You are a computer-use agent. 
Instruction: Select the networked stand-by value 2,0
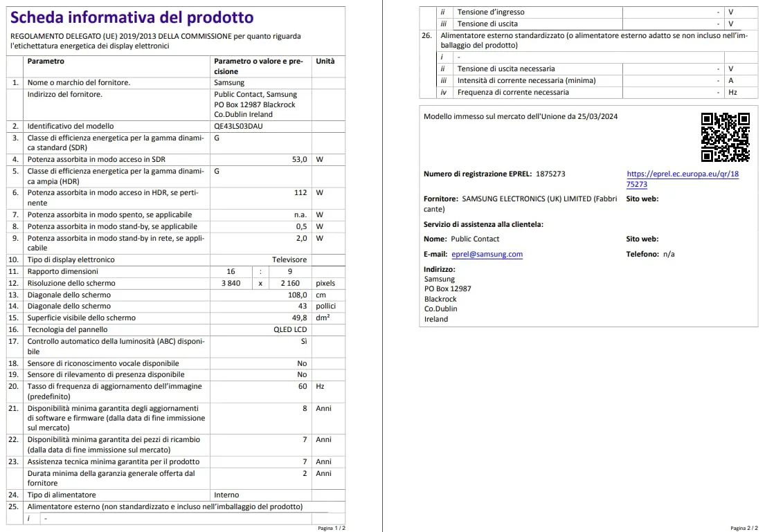tap(302, 238)
